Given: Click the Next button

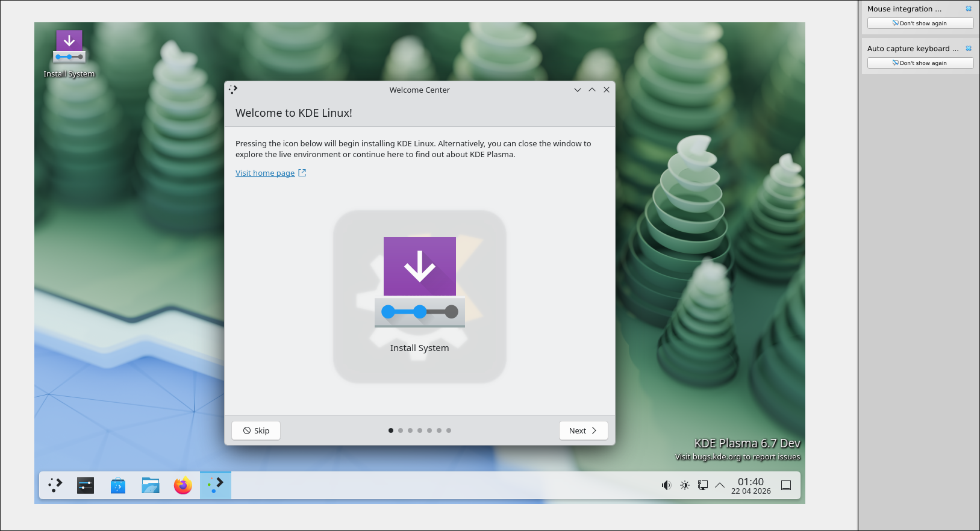Looking at the screenshot, I should click(x=583, y=430).
